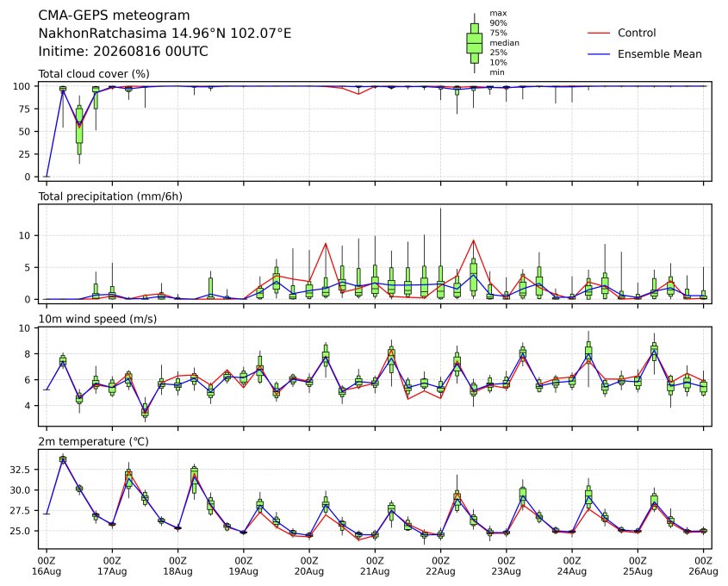Click the '00Z 25Aug' x-axis label
This screenshot has width=728, height=586.
tap(638, 565)
